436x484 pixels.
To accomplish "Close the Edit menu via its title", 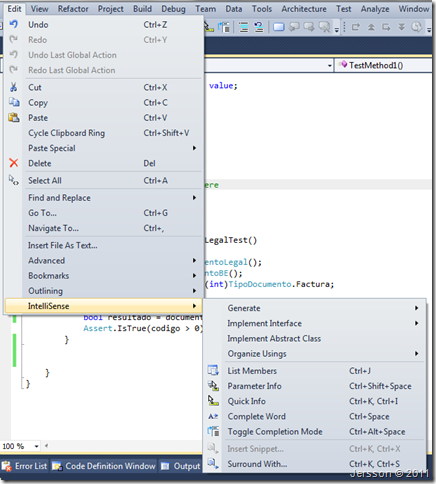I will coord(14,9).
